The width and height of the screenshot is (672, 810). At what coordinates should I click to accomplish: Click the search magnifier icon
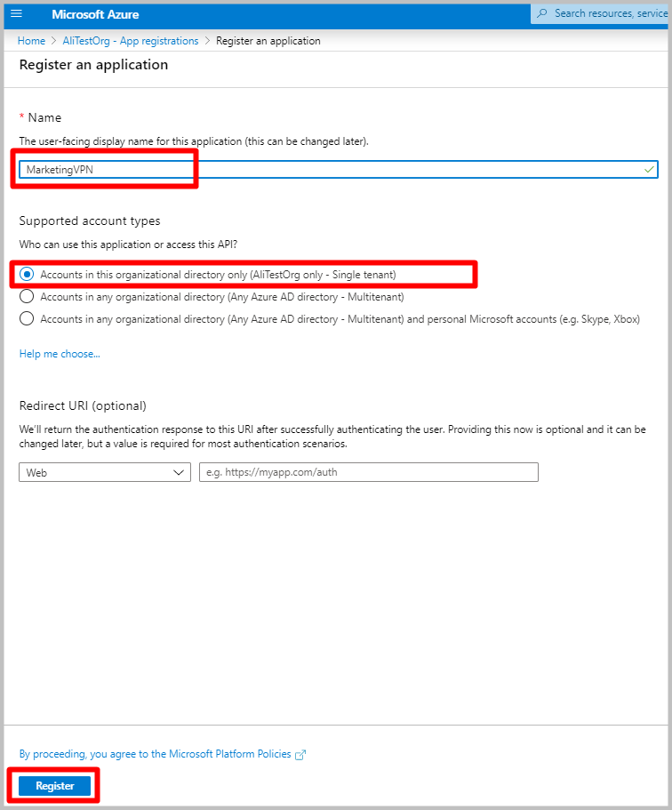click(x=542, y=13)
